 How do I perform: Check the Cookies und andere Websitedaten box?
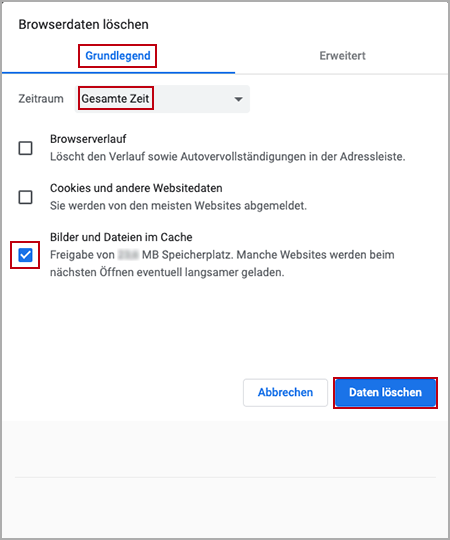tap(25, 197)
